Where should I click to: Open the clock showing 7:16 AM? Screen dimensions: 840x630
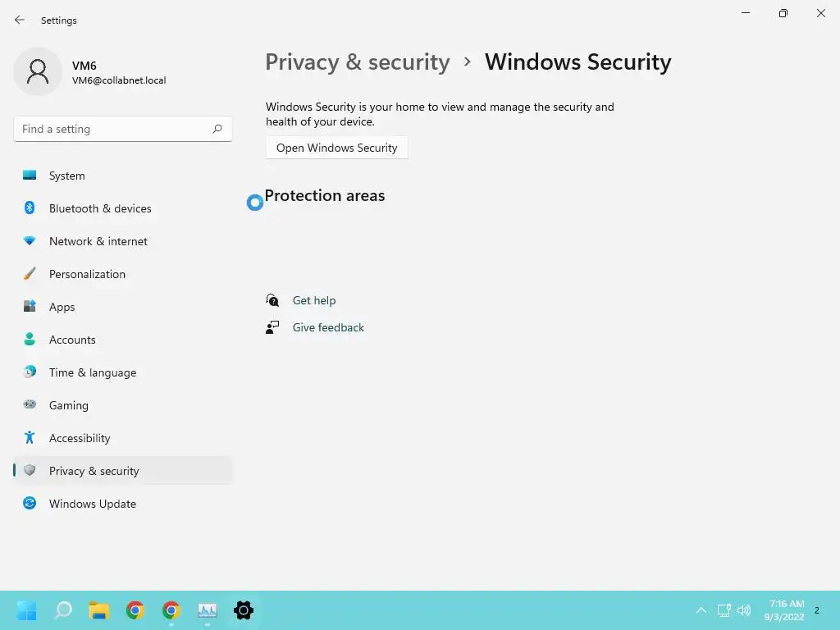tap(784, 610)
